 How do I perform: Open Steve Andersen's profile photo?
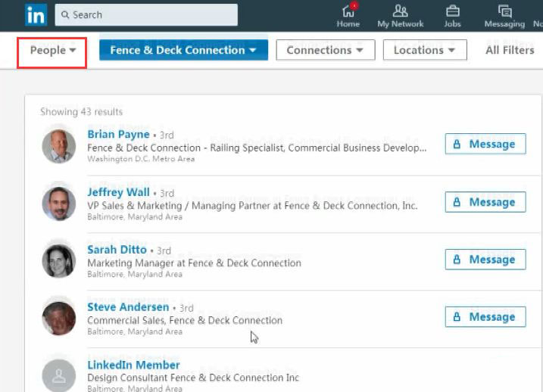coord(59,319)
